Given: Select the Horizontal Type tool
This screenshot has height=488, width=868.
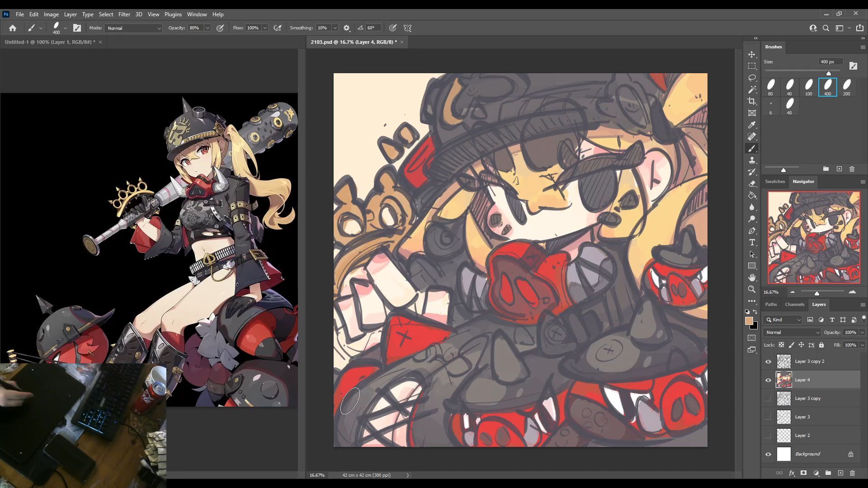Looking at the screenshot, I should 752,242.
